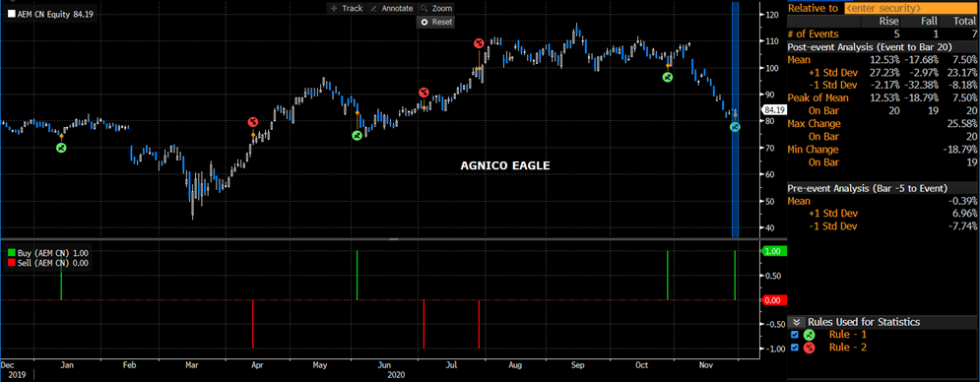Click the red sell signal bar in late July
Viewport: 980px width, 382px height.
478,324
